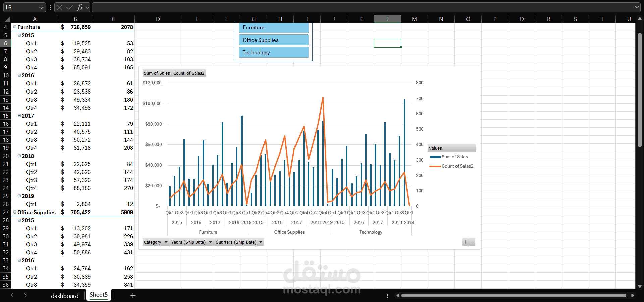Click cell showing Furniture total 728,659

click(75, 27)
